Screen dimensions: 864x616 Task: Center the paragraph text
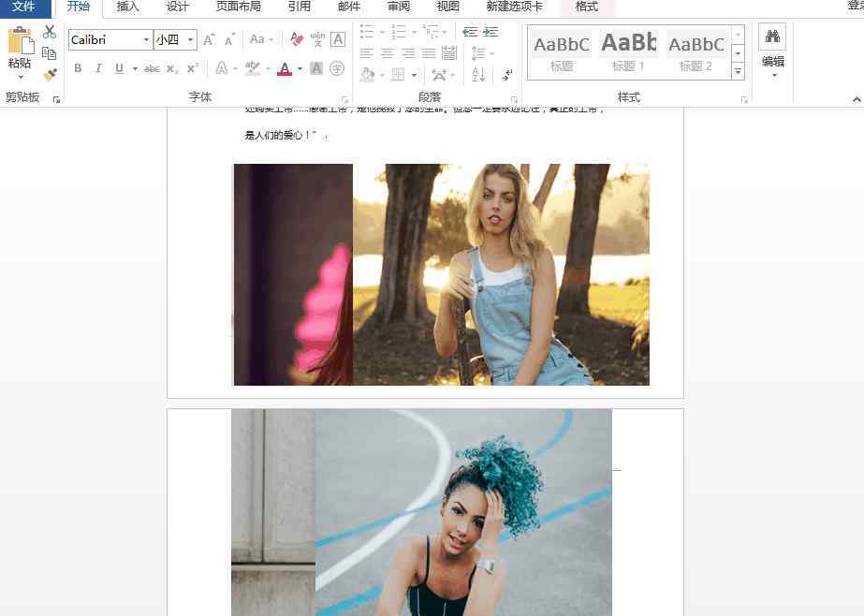pos(388,53)
